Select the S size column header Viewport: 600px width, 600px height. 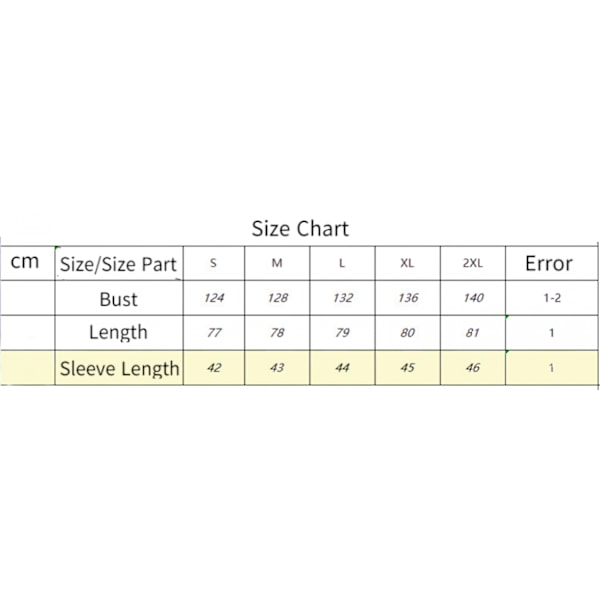point(214,263)
